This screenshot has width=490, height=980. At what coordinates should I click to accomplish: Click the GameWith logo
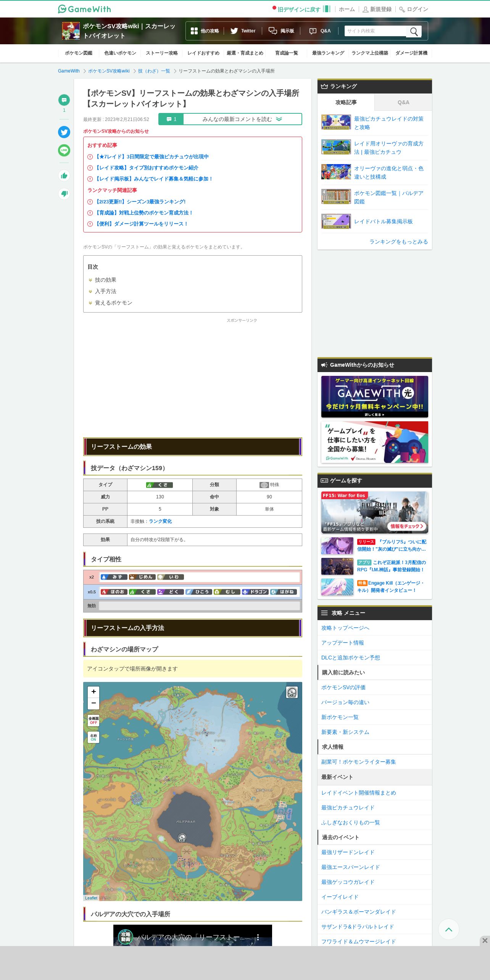tap(84, 9)
